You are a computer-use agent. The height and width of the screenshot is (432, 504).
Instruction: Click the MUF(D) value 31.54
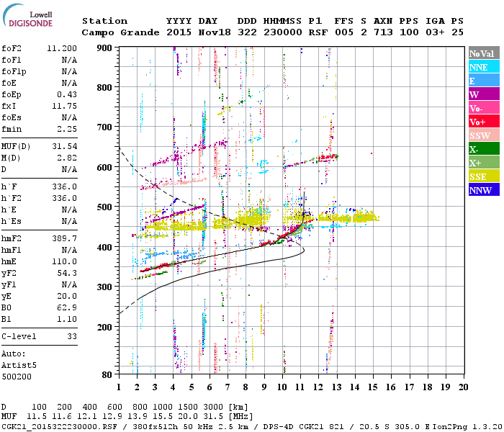pyautogui.click(x=65, y=146)
